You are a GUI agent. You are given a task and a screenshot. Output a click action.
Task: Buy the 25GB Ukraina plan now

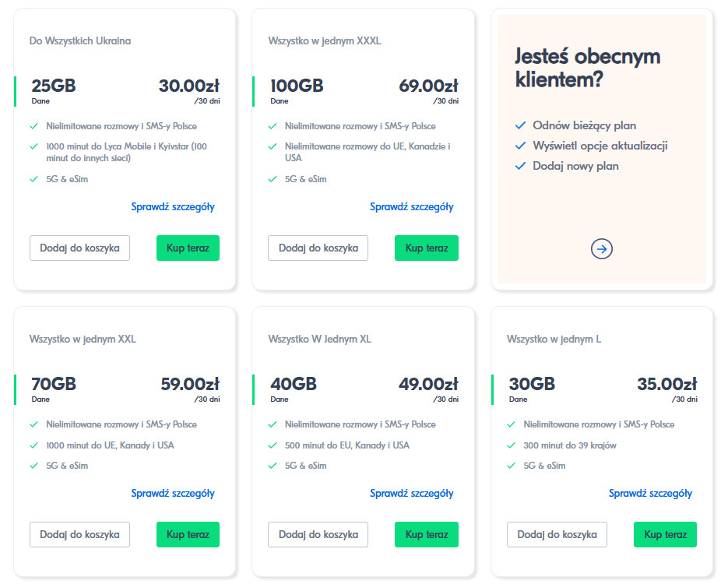coord(188,248)
